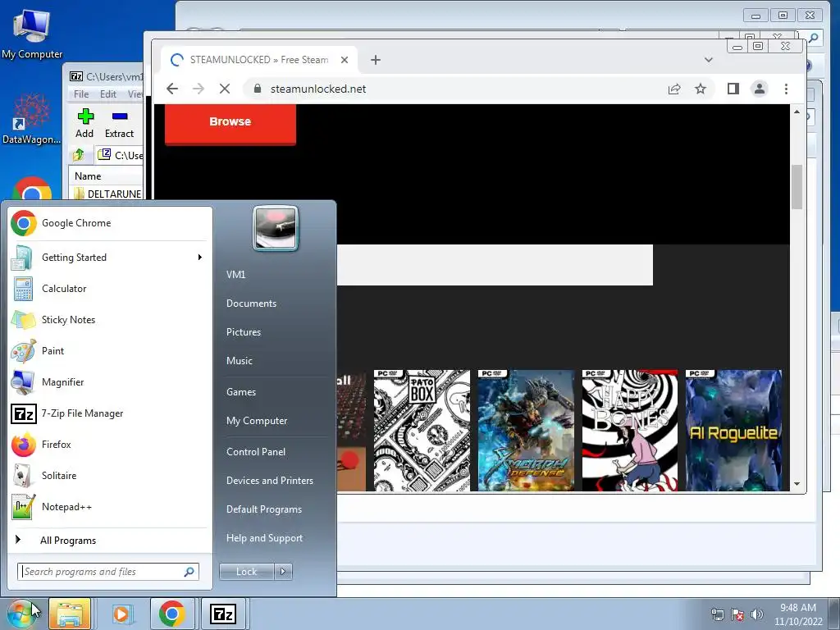The width and height of the screenshot is (840, 630).
Task: Open the VM1 user folder
Action: 235,274
